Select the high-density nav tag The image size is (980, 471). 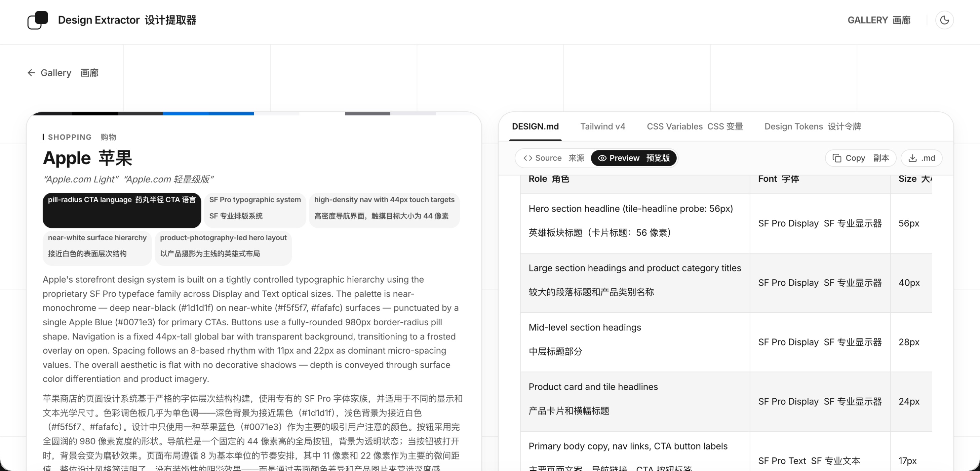coord(384,210)
